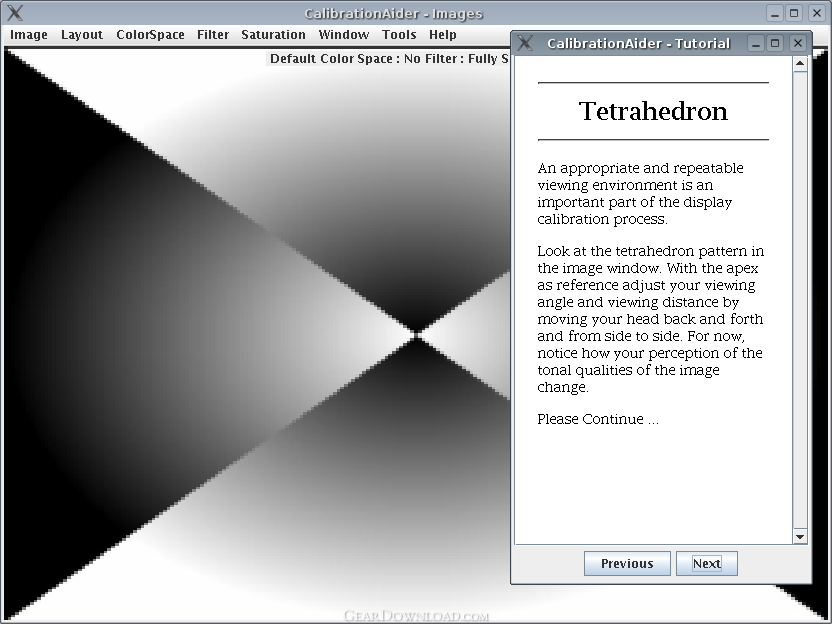
Task: Close the CalibrationAider Tutorial window
Action: tap(797, 43)
